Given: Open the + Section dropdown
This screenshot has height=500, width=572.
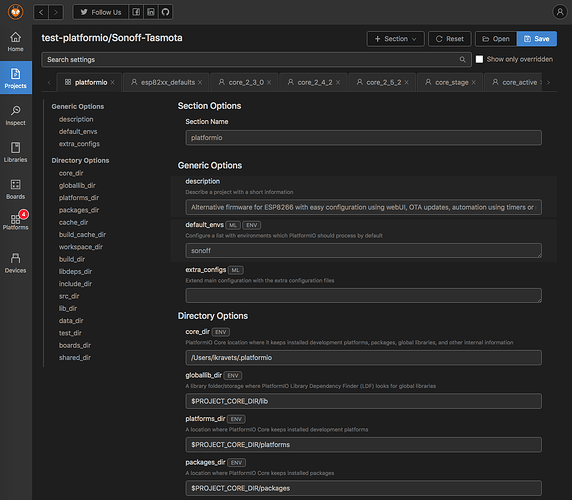Looking at the screenshot, I should pos(395,39).
